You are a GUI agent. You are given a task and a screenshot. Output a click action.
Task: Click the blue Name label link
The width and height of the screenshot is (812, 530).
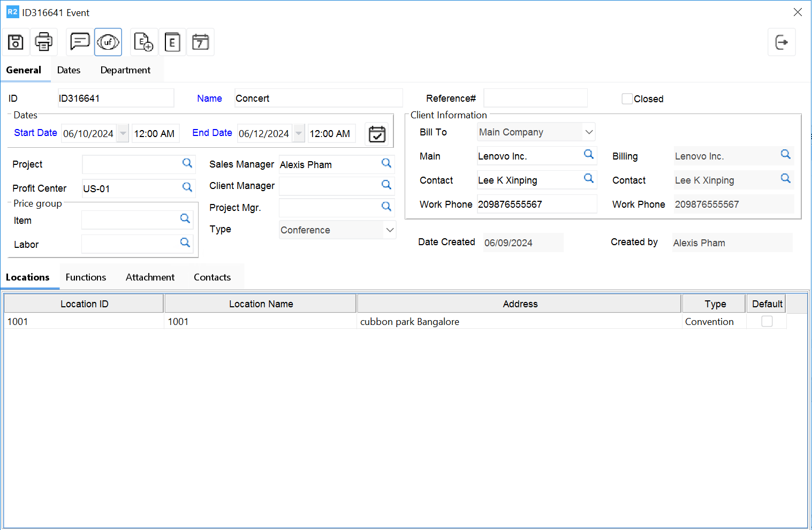coord(209,99)
